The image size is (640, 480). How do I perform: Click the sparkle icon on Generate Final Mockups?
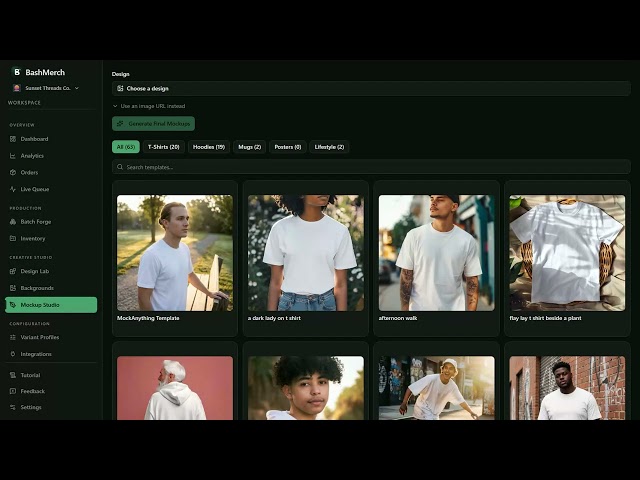click(x=120, y=124)
